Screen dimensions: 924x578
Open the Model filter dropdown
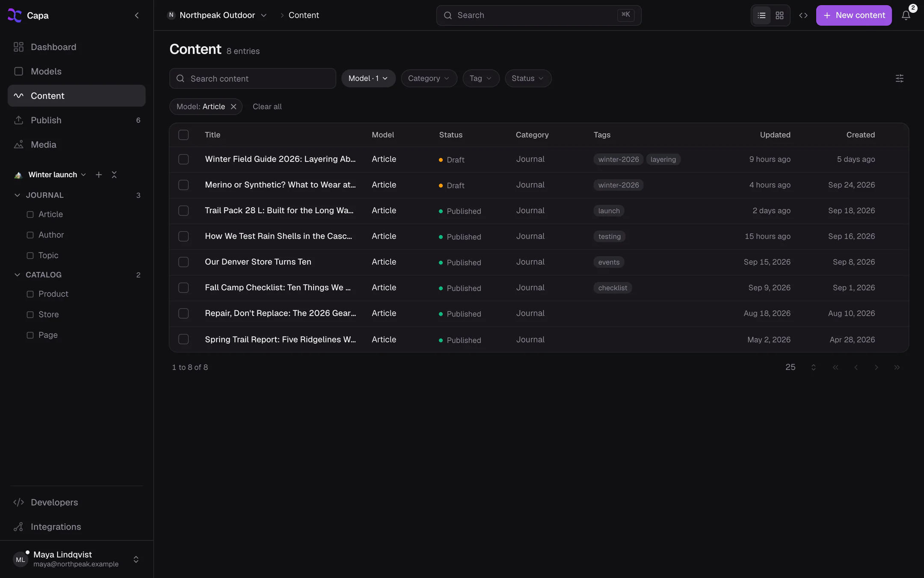368,78
